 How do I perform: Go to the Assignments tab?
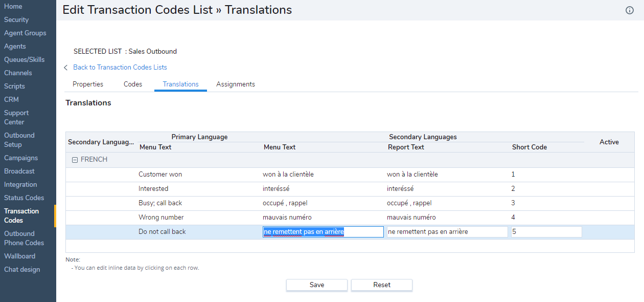coord(236,84)
